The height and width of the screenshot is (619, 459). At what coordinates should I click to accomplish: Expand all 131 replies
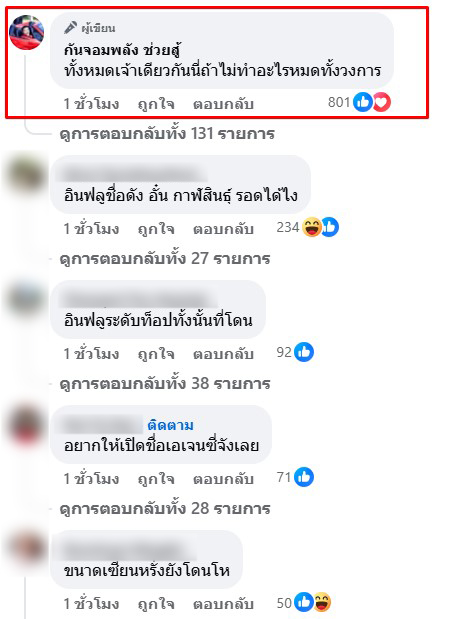(167, 133)
